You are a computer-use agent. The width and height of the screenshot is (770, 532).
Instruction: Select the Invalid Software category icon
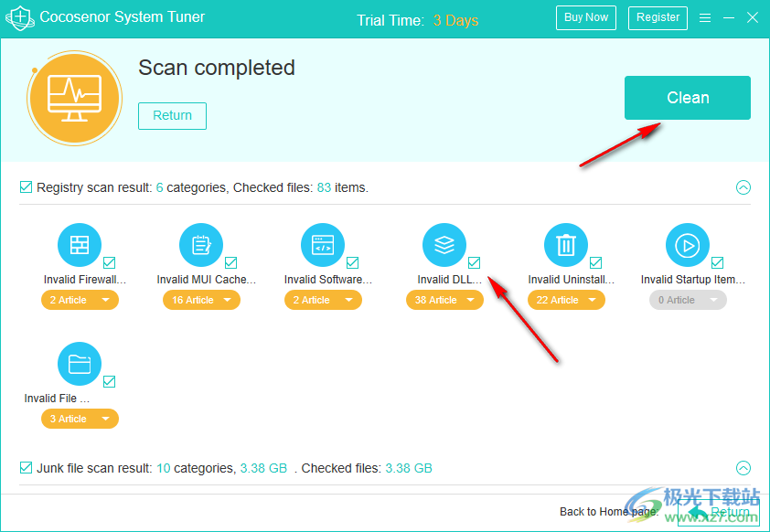(x=323, y=245)
